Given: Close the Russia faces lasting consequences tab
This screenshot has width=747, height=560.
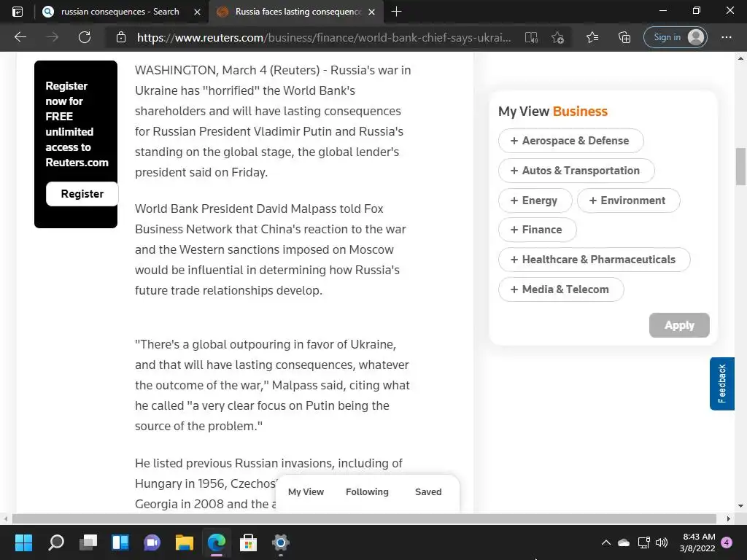Looking at the screenshot, I should (372, 12).
